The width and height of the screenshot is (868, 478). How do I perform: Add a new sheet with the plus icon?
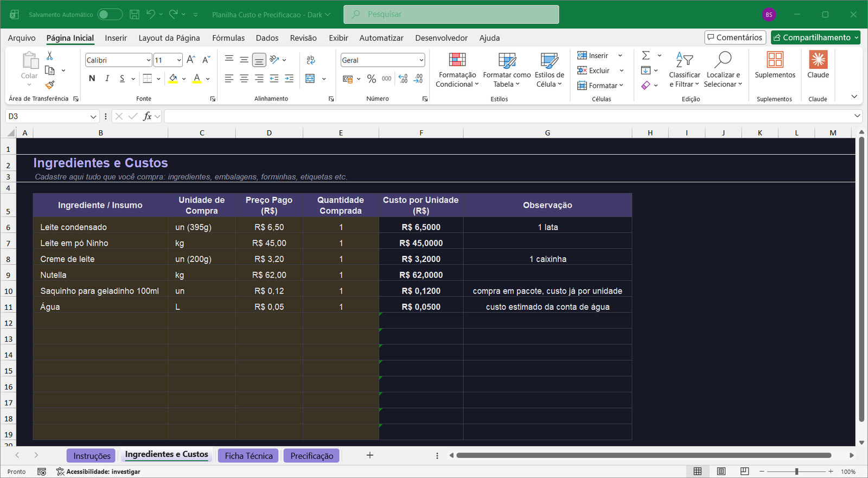tap(370, 455)
